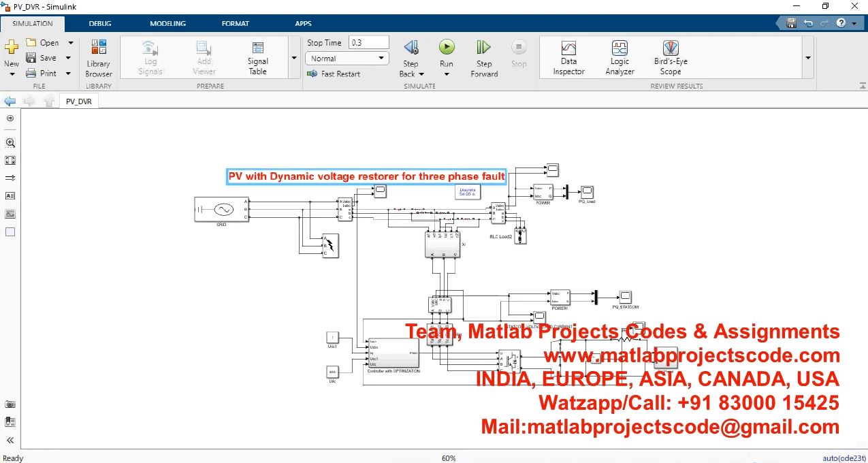
Task: Expand the Review Results gallery arrow
Action: click(808, 58)
